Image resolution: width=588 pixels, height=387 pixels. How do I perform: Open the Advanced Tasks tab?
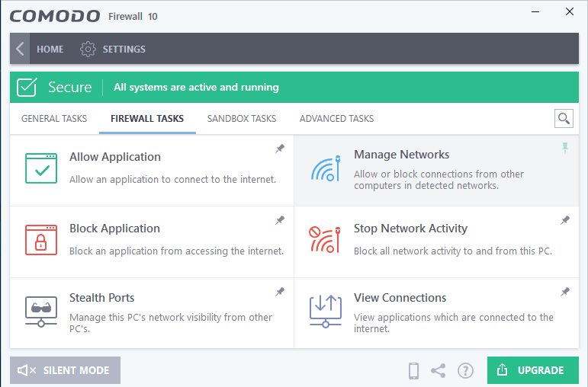(x=336, y=118)
